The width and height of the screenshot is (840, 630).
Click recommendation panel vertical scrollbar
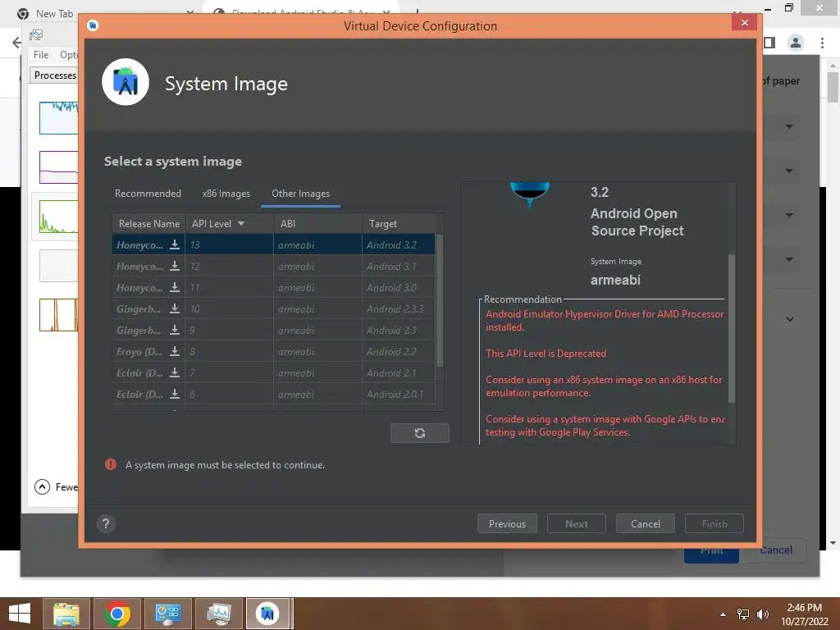731,328
